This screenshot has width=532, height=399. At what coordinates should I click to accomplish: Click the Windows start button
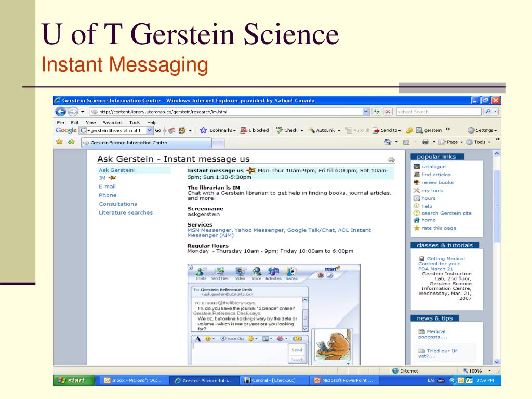(x=73, y=380)
